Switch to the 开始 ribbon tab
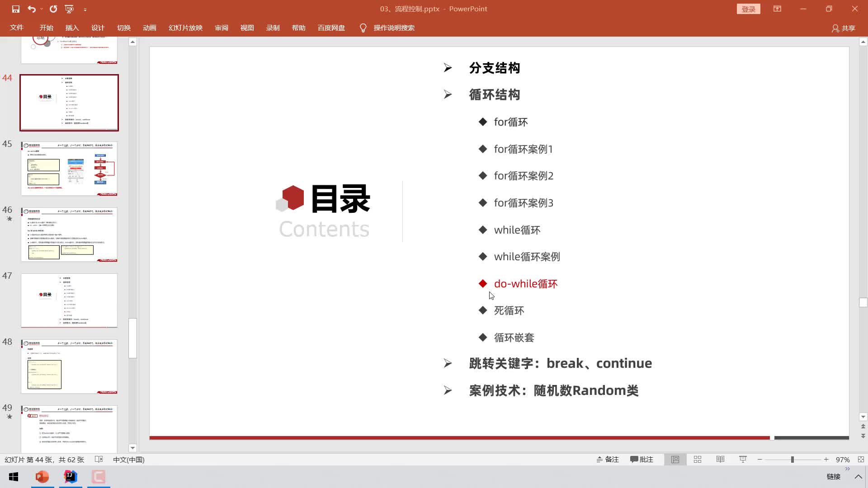 [46, 28]
